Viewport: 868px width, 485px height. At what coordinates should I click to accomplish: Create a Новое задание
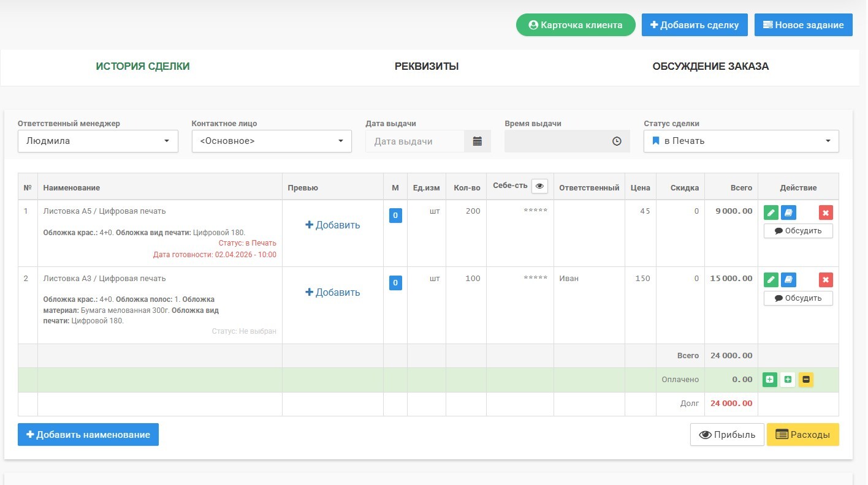pos(804,25)
